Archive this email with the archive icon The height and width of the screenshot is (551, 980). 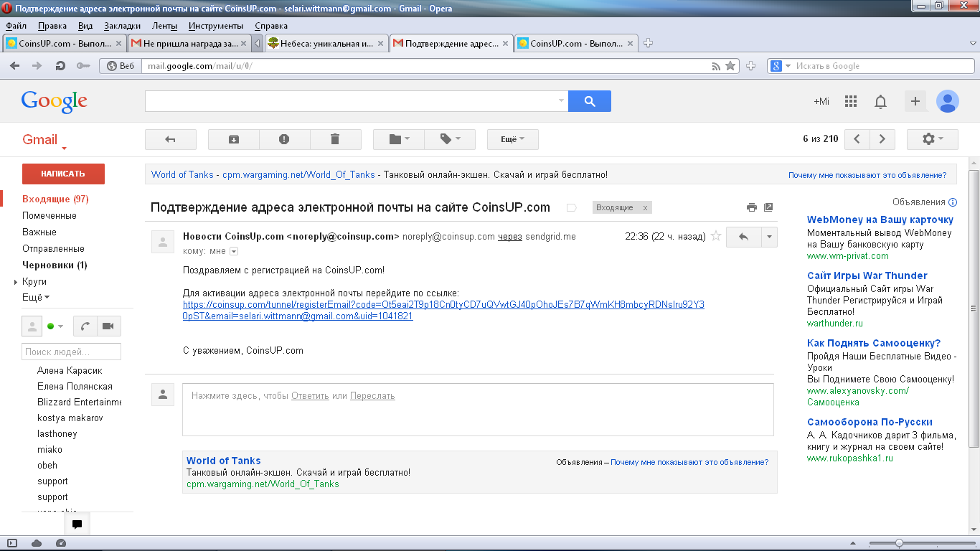click(x=234, y=139)
